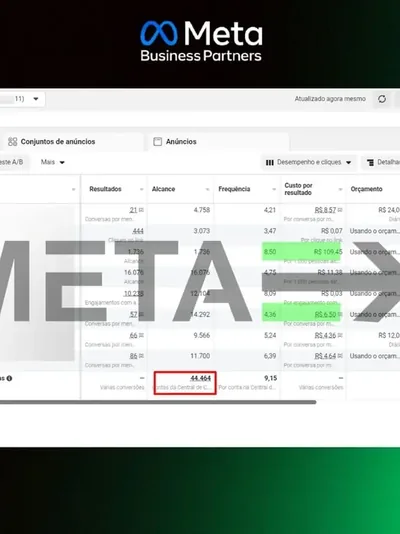Screen dimensions: 400x534
Task: Select the reach value 9.566
Action: 202,335
